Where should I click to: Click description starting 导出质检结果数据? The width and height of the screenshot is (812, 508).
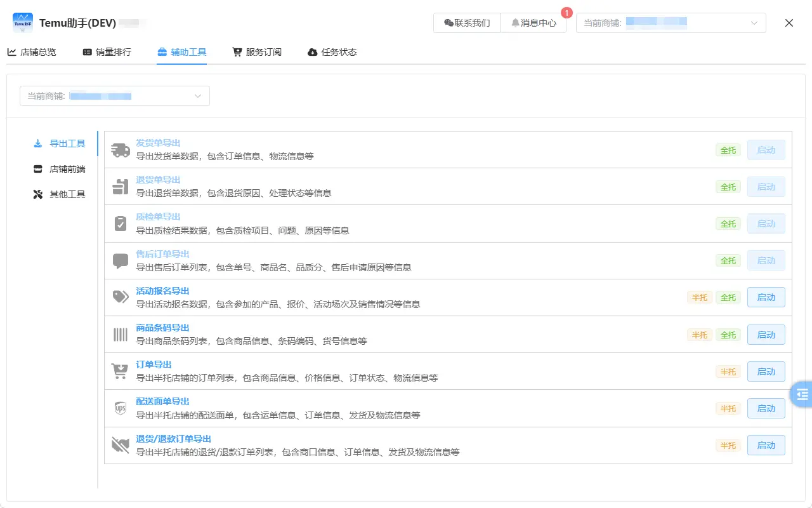(242, 231)
